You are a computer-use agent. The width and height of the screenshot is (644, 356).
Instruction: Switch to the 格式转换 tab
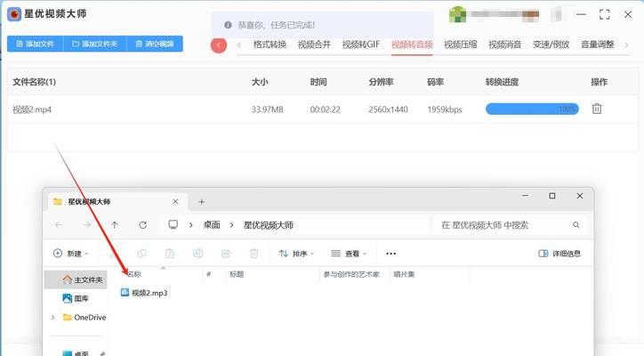coord(270,44)
